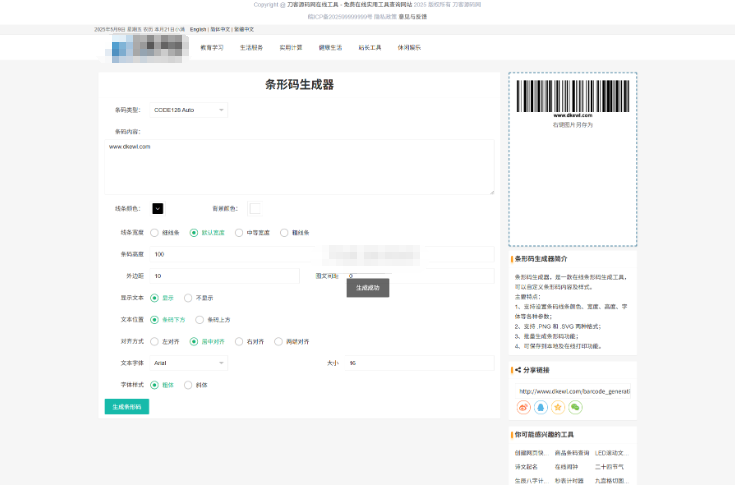Share via the QQ penguin icon
735x501 pixels.
[540, 407]
